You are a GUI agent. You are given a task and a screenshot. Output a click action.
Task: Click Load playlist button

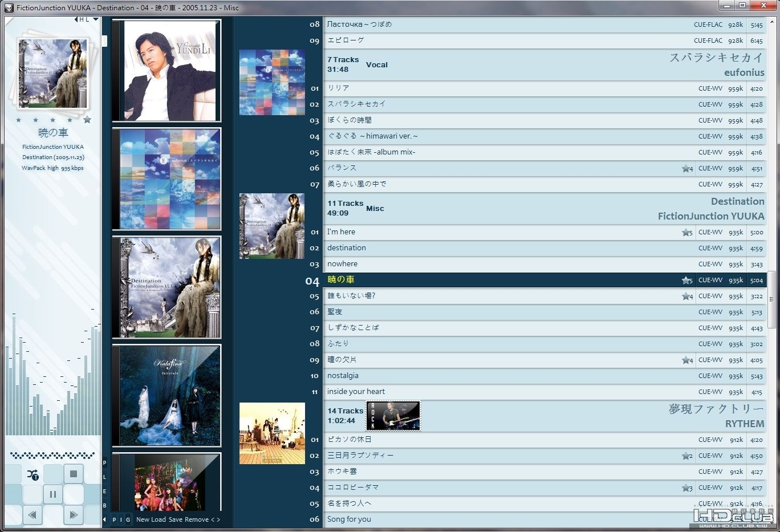tap(159, 519)
